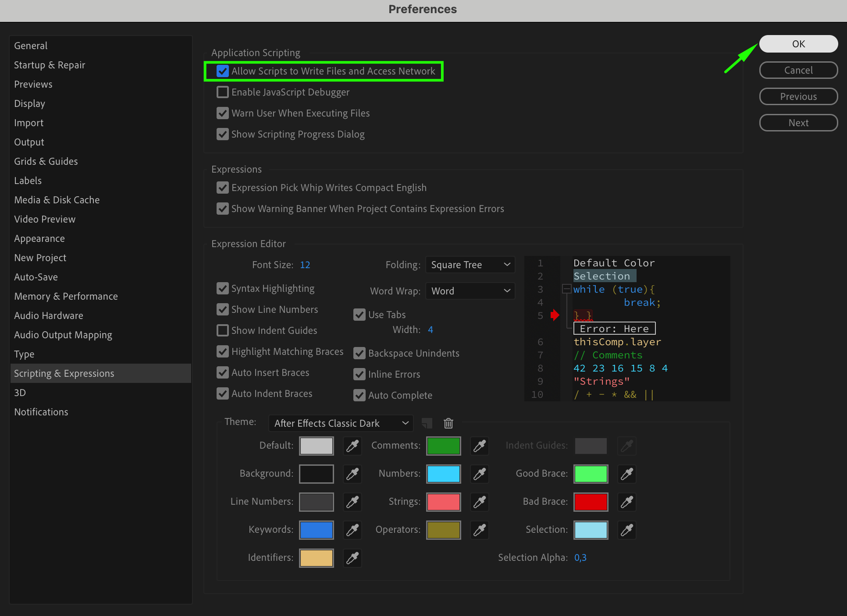This screenshot has height=616, width=847.
Task: Click the Identifiers eyedropper icon
Action: click(x=352, y=558)
